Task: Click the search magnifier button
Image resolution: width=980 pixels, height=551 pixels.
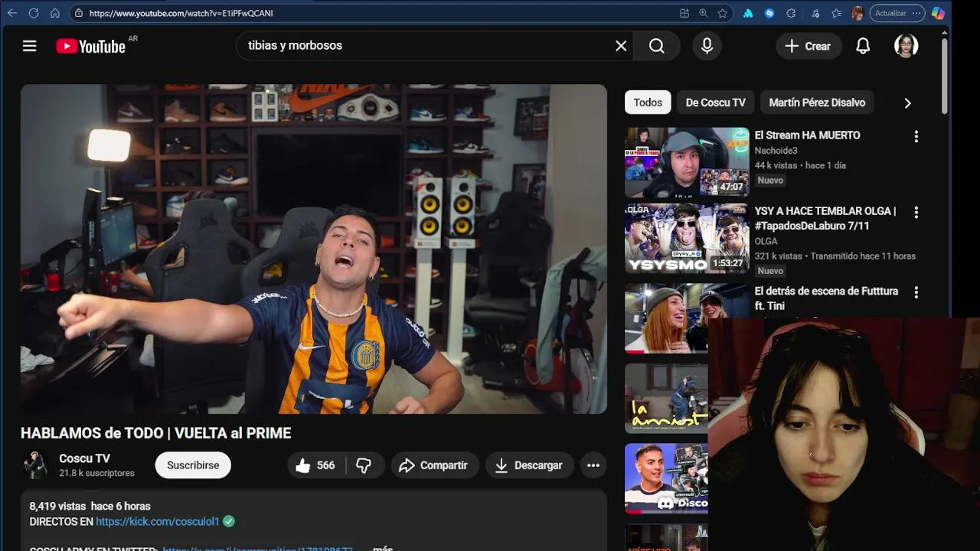Action: [657, 46]
